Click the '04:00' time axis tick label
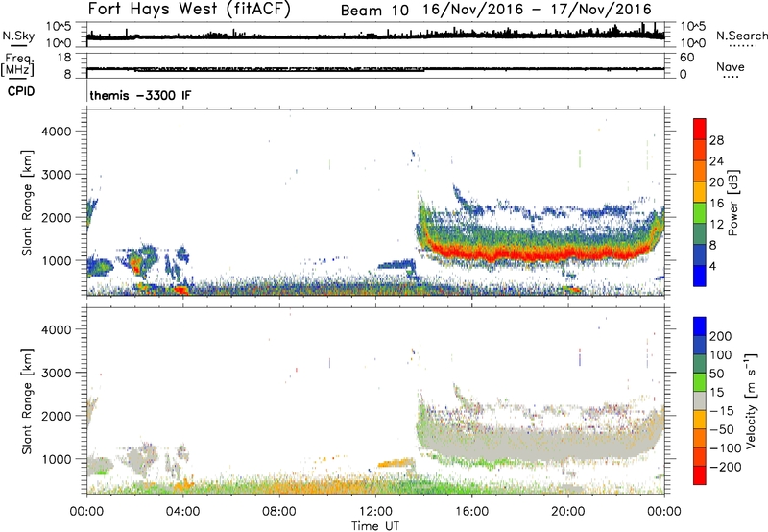This screenshot has height=532, width=768. coord(183,512)
